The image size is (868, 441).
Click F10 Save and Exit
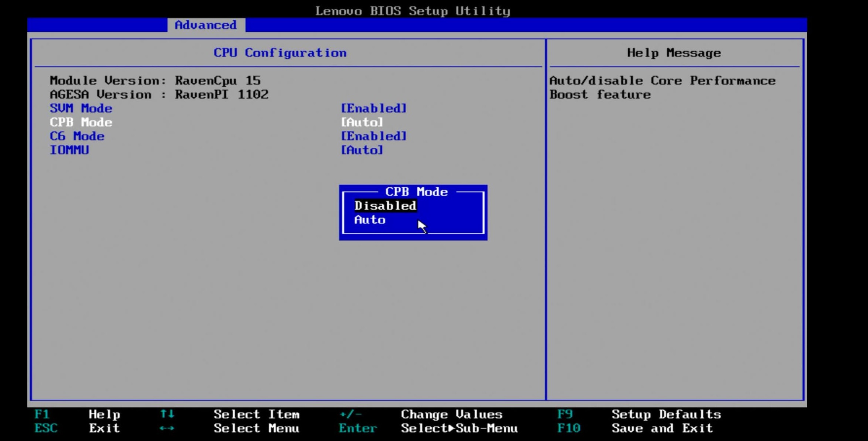(569, 428)
